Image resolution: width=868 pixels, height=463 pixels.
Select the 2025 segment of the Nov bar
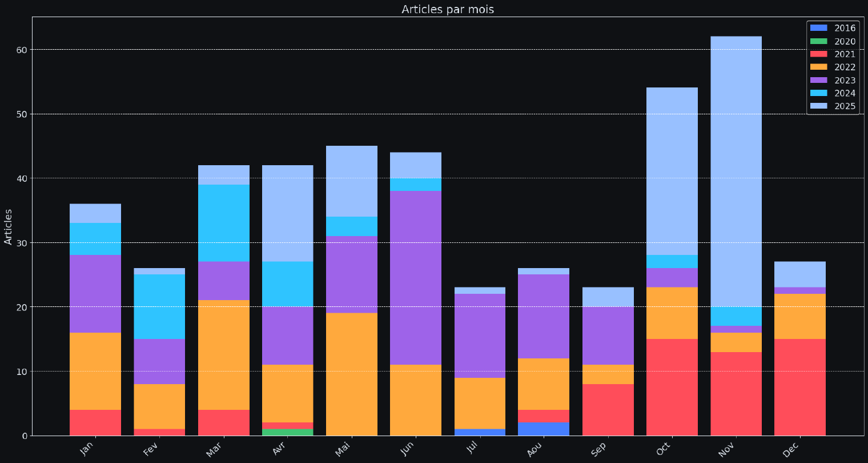pyautogui.click(x=736, y=171)
